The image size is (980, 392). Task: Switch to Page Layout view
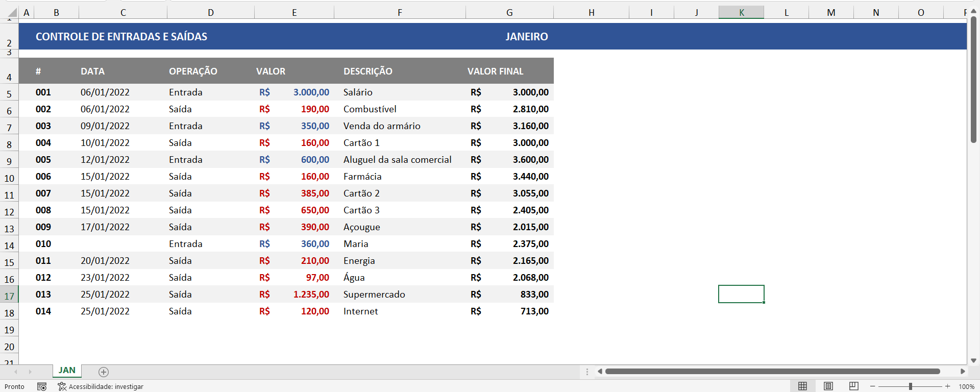pyautogui.click(x=828, y=386)
